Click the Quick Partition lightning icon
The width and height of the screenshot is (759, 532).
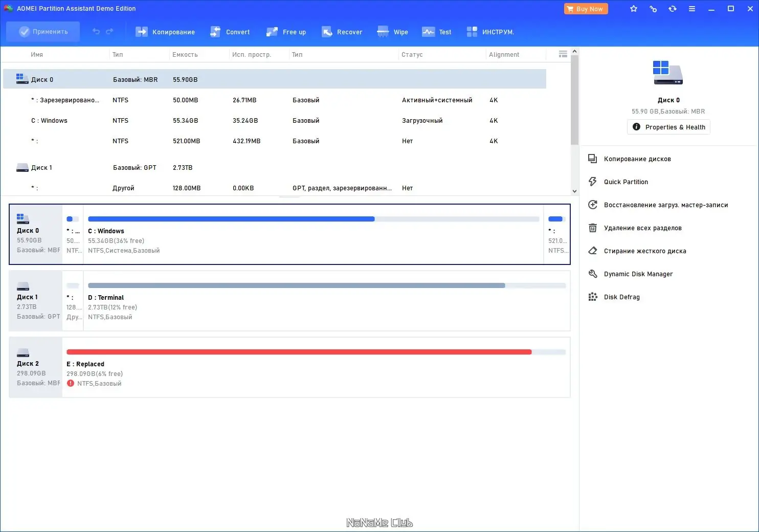(x=593, y=182)
